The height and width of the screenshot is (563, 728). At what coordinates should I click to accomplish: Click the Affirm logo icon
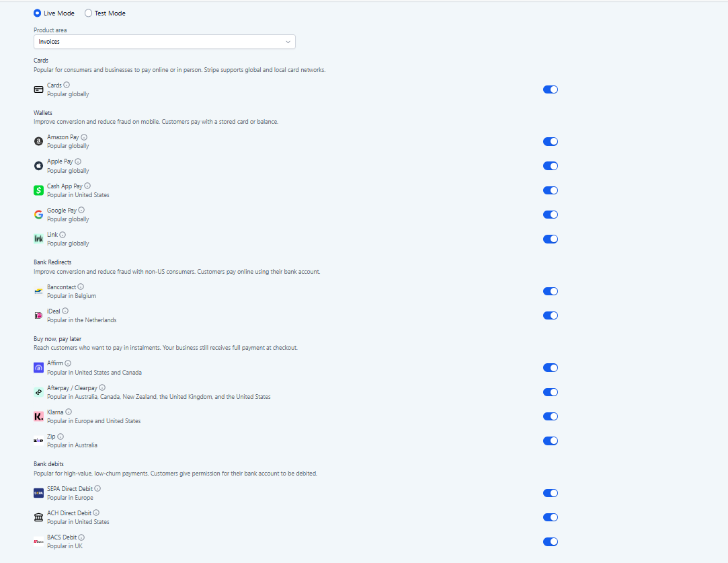38,368
